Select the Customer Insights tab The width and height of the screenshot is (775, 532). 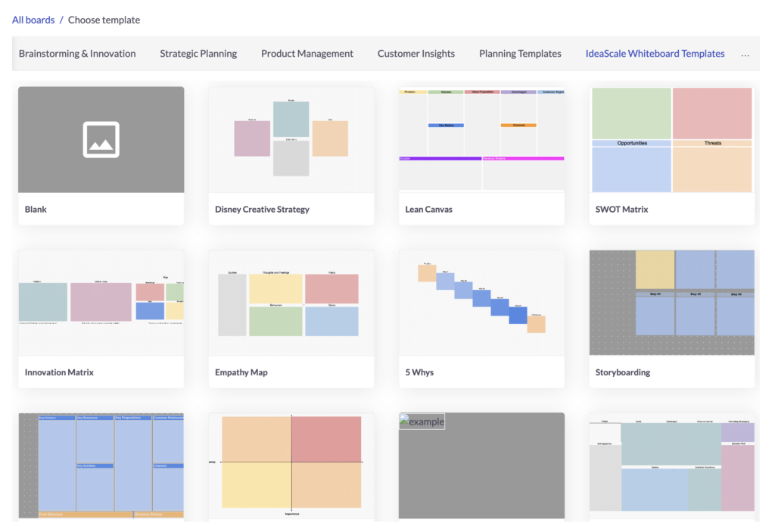tap(416, 54)
